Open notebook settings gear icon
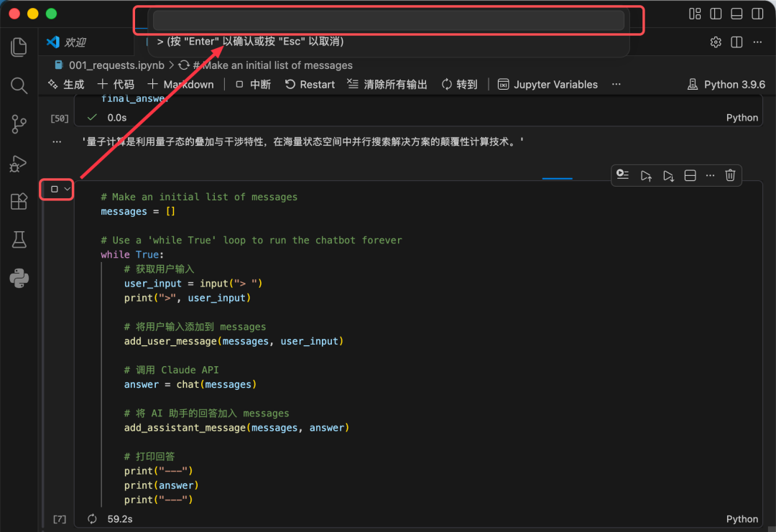776x532 pixels. click(x=716, y=42)
